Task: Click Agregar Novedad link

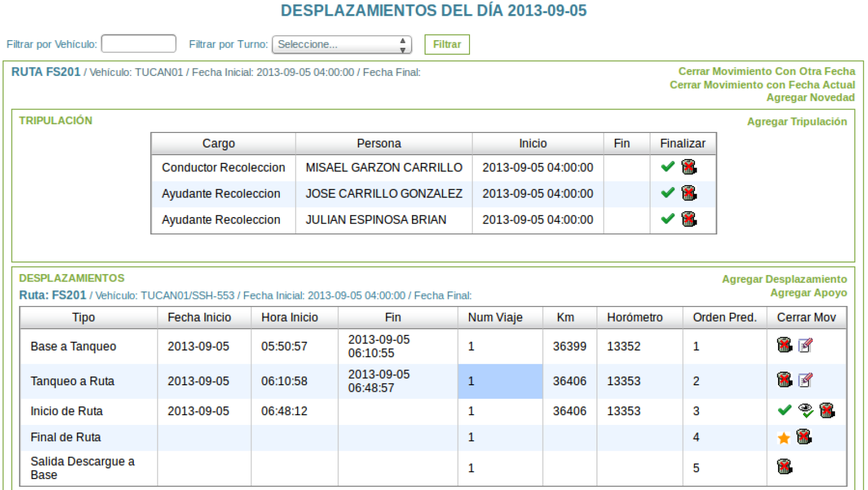Action: (811, 98)
